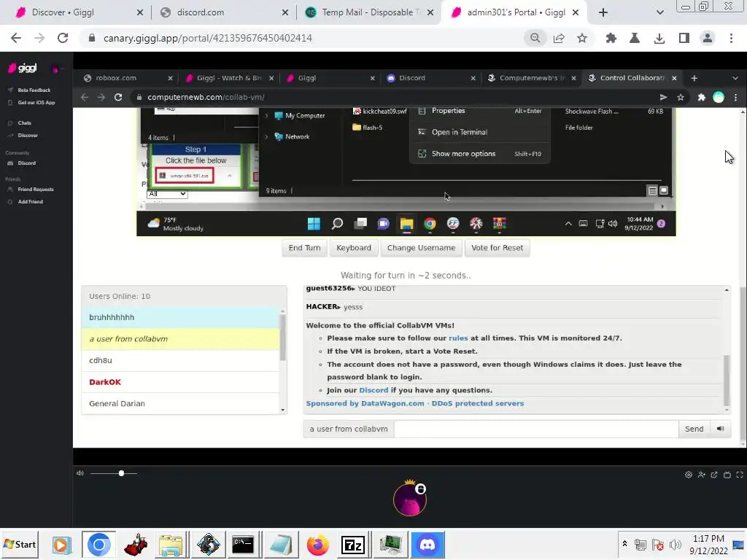The image size is (747, 560).
Task: Invite user to portal icon
Action: click(701, 475)
